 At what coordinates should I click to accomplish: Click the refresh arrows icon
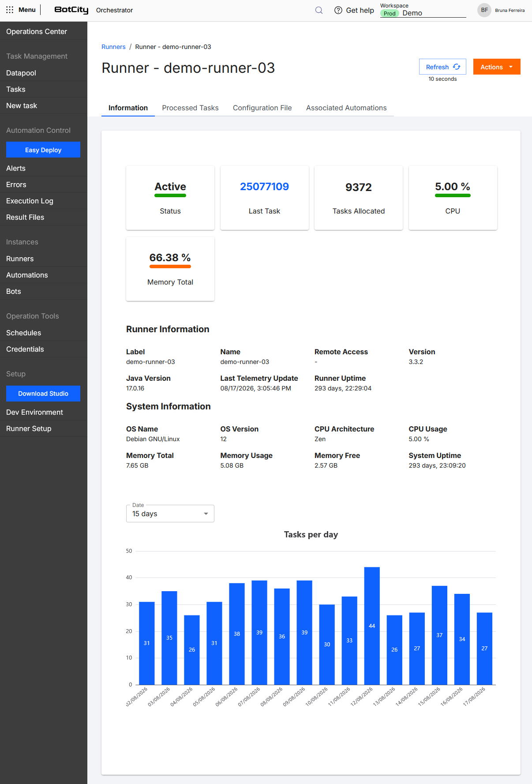457,67
